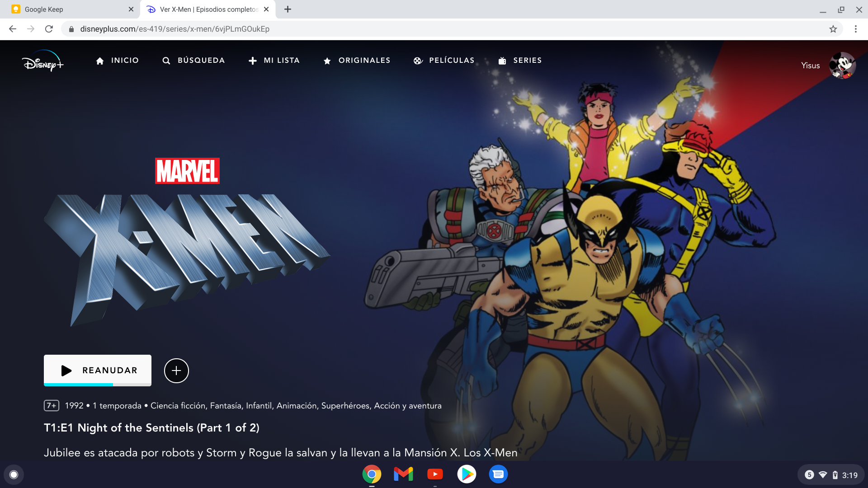Open the system tray status area
Screen dimensions: 868x488
coord(831,475)
